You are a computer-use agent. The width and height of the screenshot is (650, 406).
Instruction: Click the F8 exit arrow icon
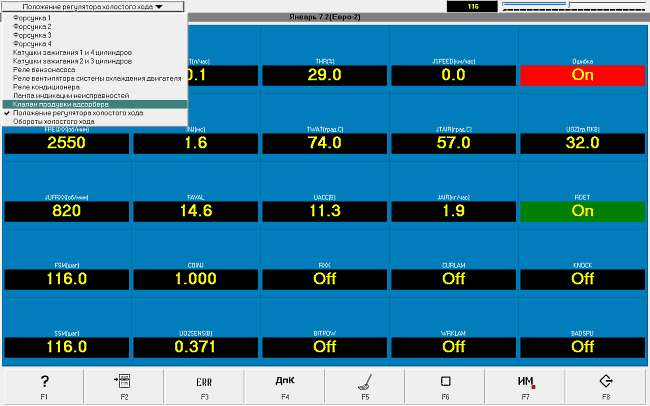[x=606, y=382]
